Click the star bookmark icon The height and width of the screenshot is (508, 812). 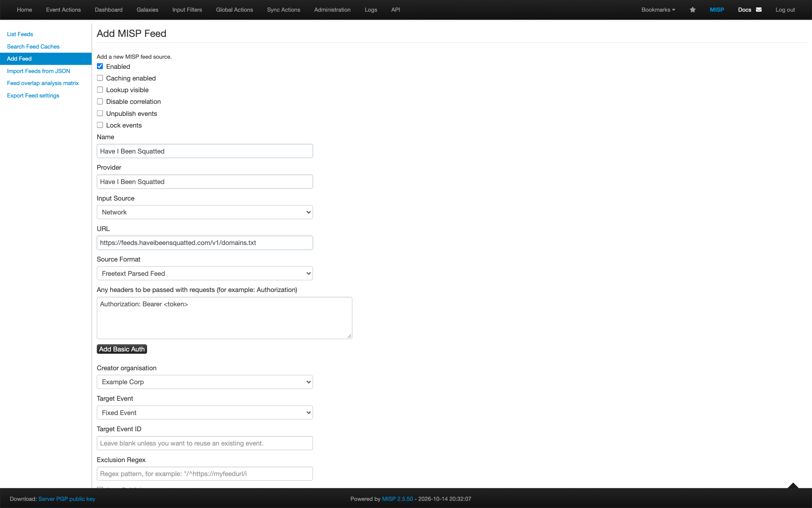pyautogui.click(x=692, y=10)
